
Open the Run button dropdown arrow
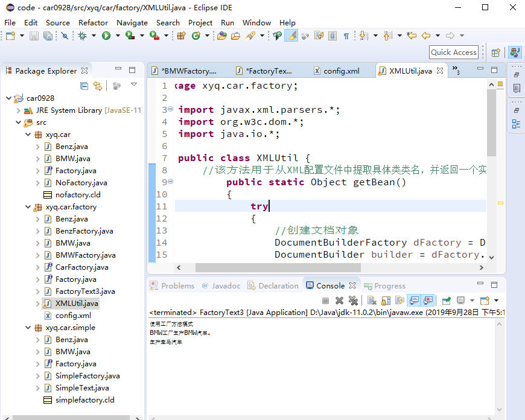click(x=119, y=36)
